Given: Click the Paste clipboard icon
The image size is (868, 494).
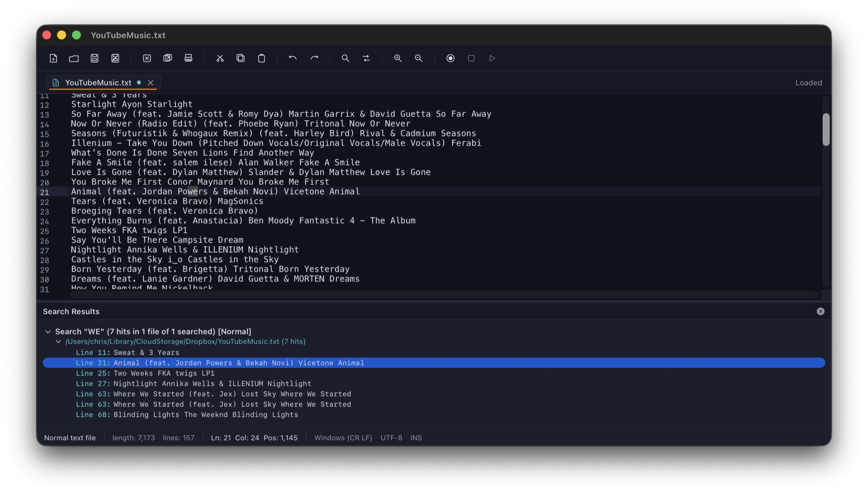Looking at the screenshot, I should (261, 58).
